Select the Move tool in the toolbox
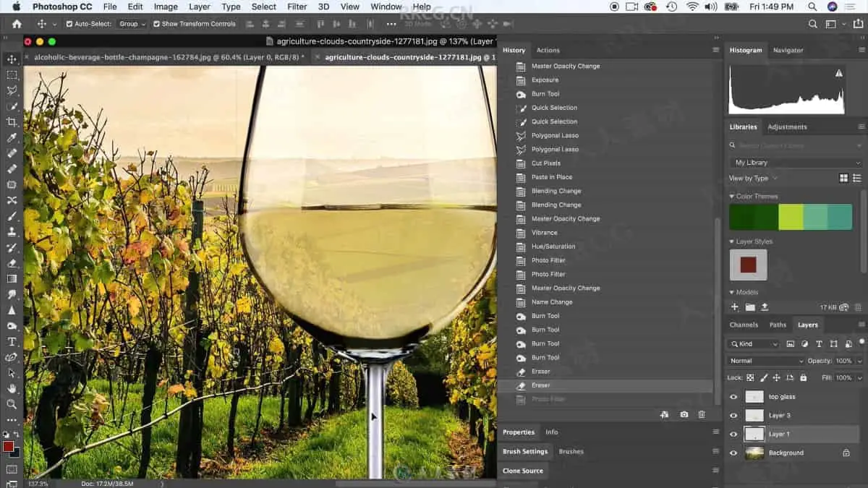868x488 pixels. [12, 59]
